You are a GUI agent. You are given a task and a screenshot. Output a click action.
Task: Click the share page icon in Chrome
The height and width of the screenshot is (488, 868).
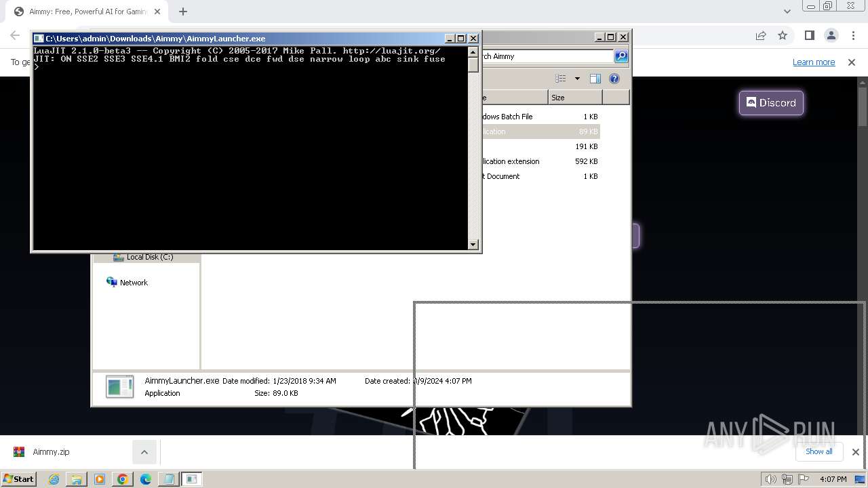pyautogui.click(x=761, y=36)
